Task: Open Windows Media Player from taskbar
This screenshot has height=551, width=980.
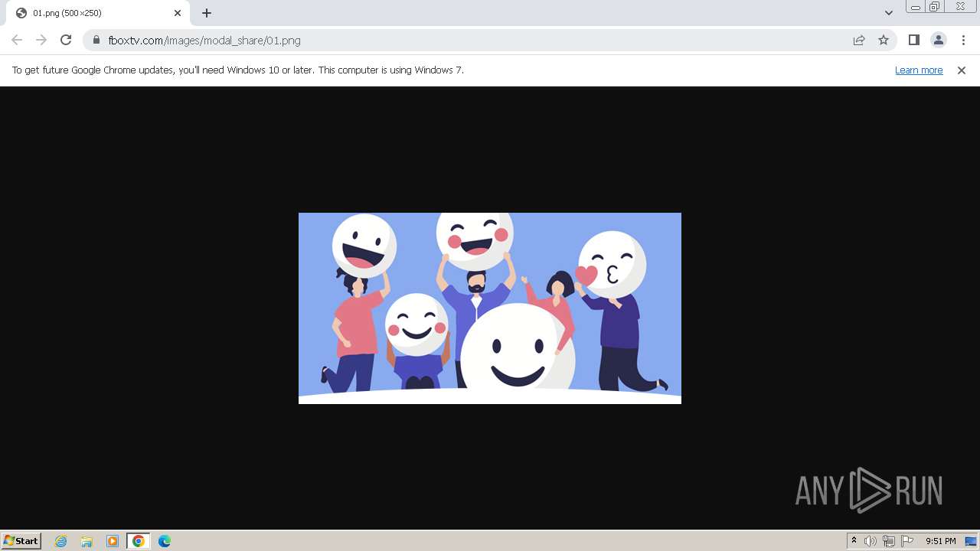Action: tap(113, 541)
